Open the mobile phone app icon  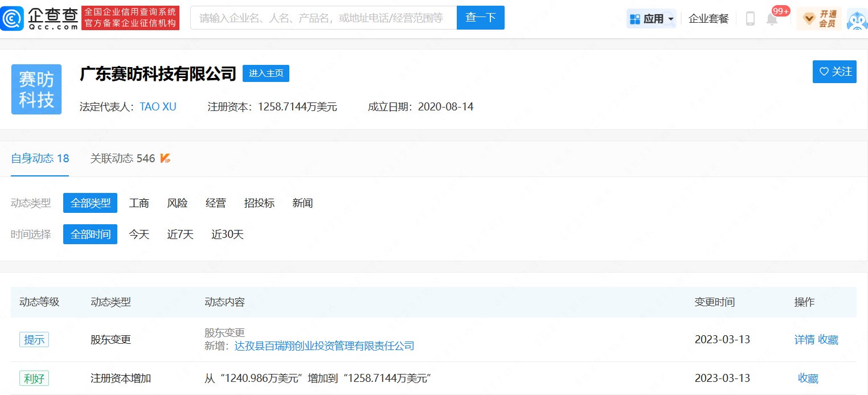[750, 19]
